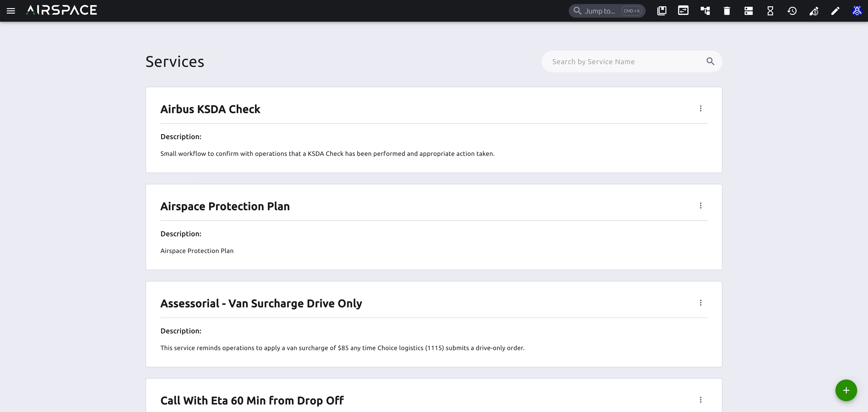Viewport: 868px width, 412px height.
Task: Click Call With Eta 60 Min from Drop Off
Action: point(252,400)
